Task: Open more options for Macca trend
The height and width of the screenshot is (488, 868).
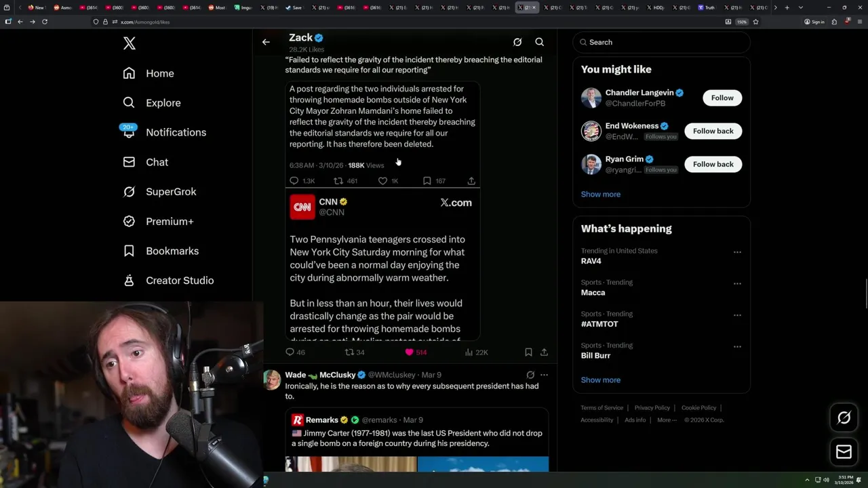Action: [x=737, y=283]
